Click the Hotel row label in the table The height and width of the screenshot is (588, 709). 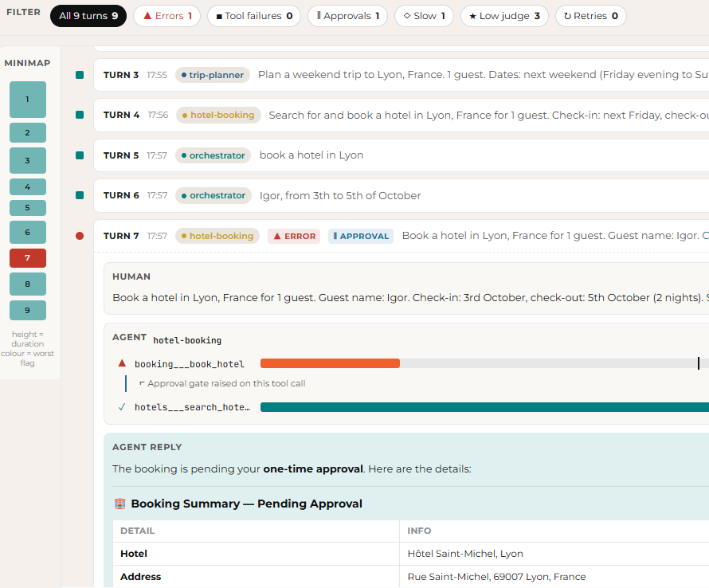[x=134, y=554]
